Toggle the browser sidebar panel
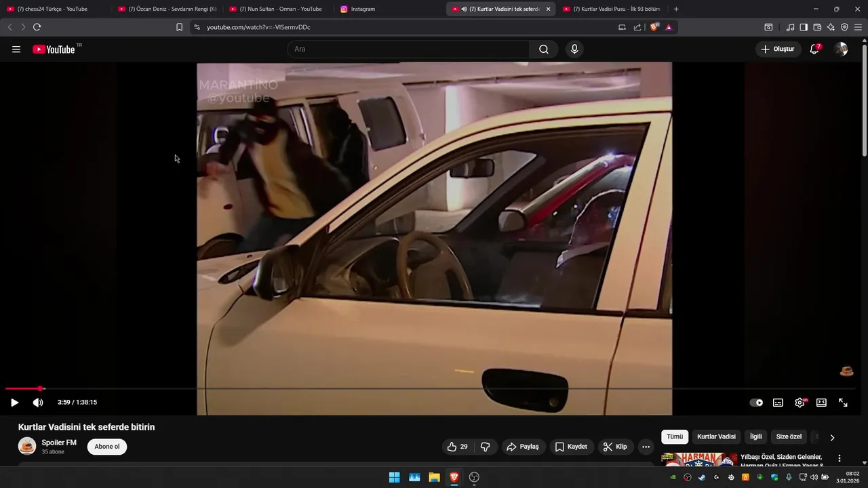This screenshot has width=868, height=488. point(804,27)
